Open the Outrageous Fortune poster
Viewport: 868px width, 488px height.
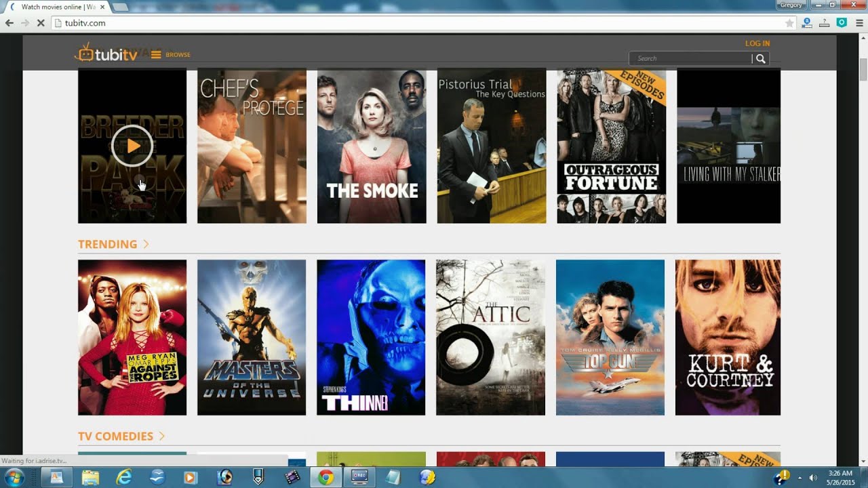(612, 146)
